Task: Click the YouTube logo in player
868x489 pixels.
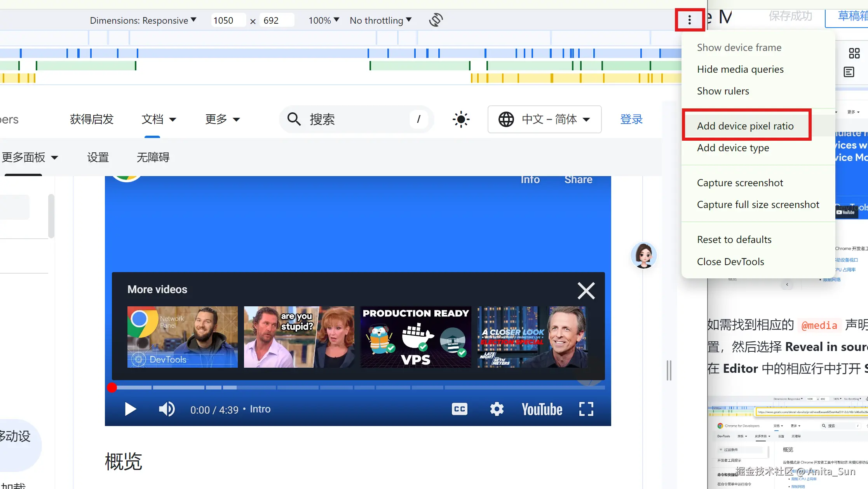Action: 542,409
